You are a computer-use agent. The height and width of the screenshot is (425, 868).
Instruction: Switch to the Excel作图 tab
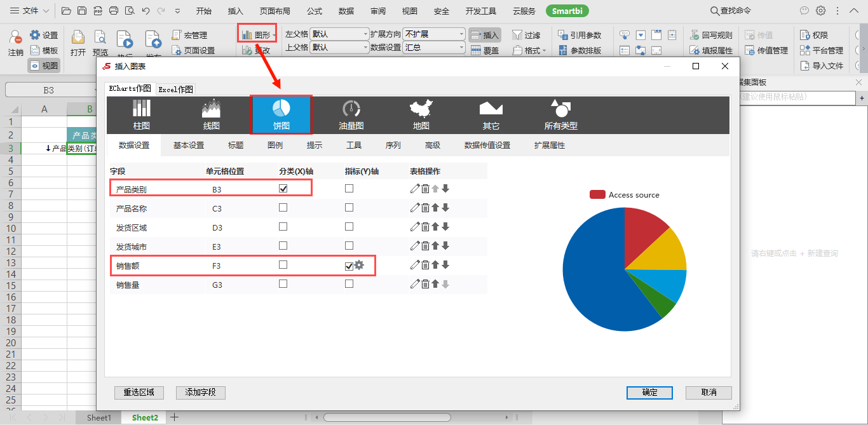(x=175, y=90)
